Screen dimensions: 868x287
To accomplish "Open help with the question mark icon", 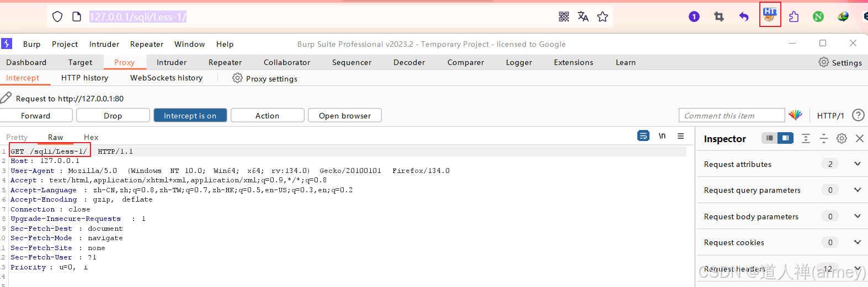I will 858,115.
